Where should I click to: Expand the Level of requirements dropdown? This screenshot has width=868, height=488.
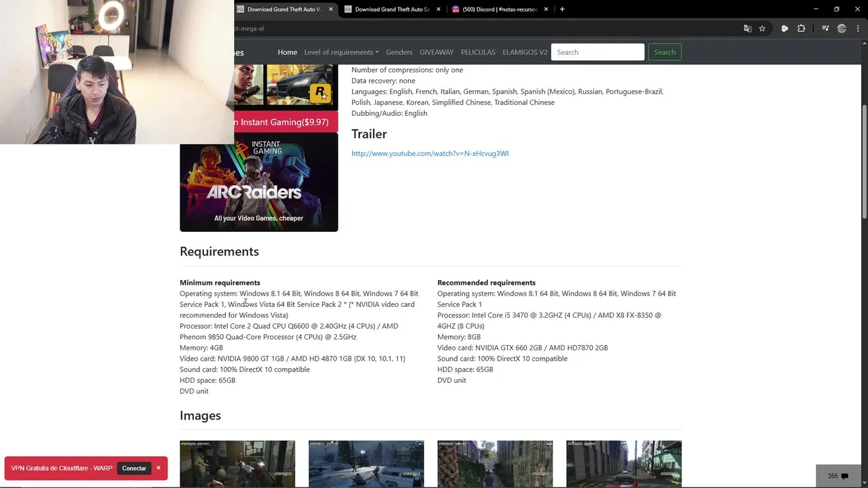click(x=341, y=52)
